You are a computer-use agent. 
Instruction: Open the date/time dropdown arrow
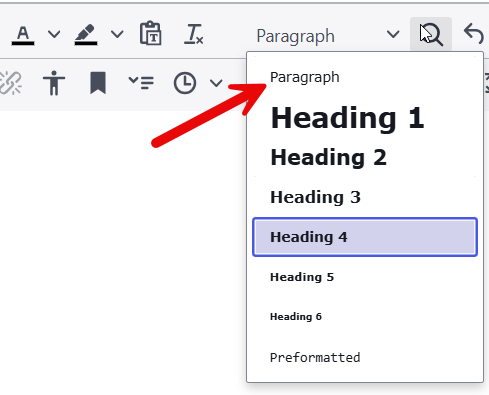[x=216, y=83]
